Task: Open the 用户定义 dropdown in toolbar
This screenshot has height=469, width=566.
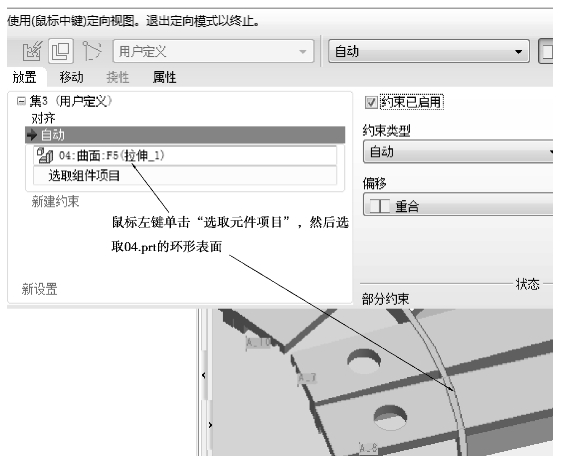Action: tap(213, 51)
